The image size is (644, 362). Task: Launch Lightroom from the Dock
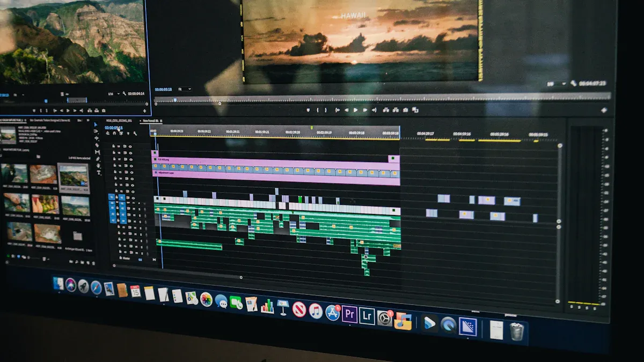pos(367,317)
